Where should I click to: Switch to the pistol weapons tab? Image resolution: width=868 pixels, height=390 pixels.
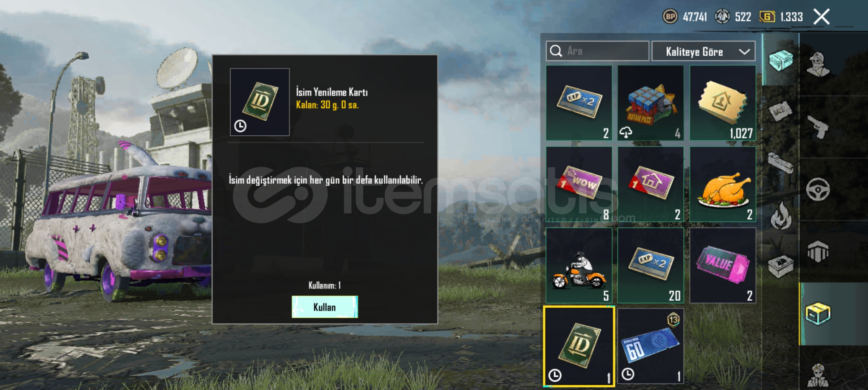point(818,127)
